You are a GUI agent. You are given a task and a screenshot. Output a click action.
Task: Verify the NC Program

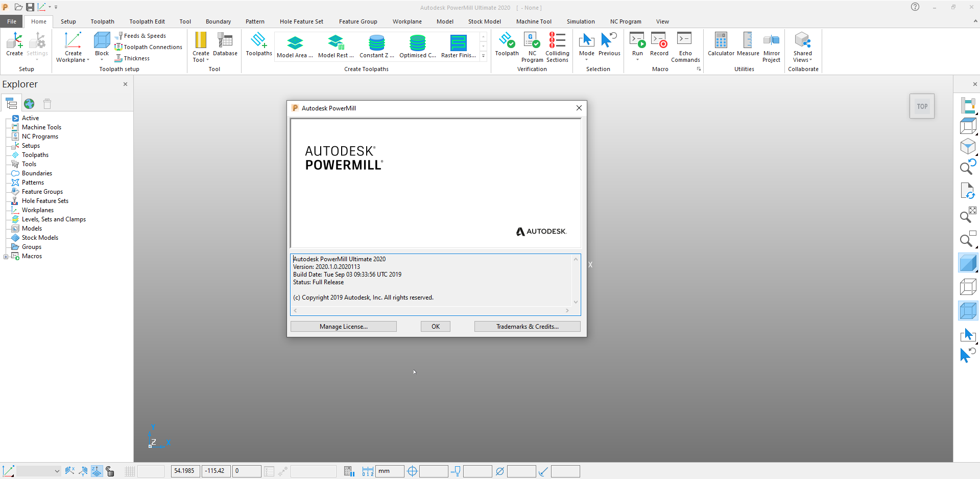tap(532, 48)
